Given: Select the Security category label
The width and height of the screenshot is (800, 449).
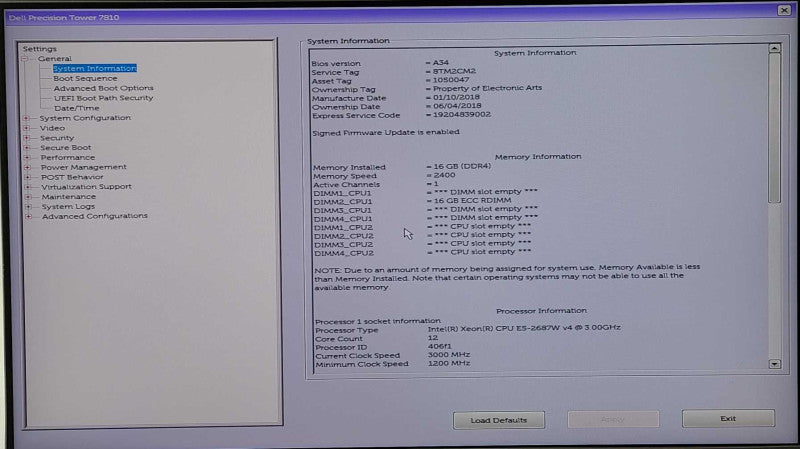Looking at the screenshot, I should pyautogui.click(x=57, y=138).
